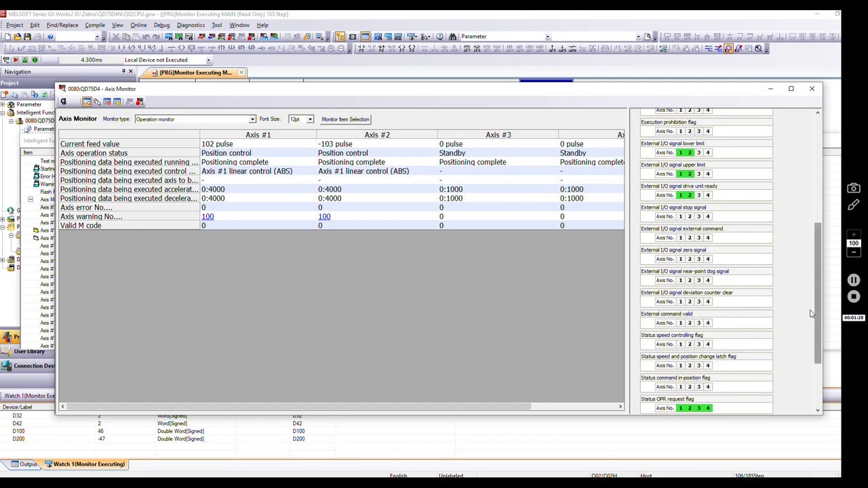Click the Save project disk icon
868x488 pixels.
click(x=27, y=37)
